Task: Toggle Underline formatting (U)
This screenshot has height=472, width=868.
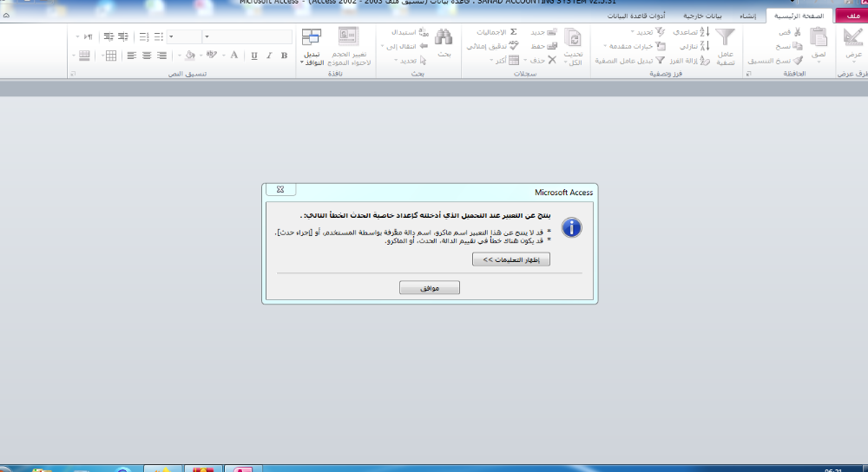Action: 254,56
